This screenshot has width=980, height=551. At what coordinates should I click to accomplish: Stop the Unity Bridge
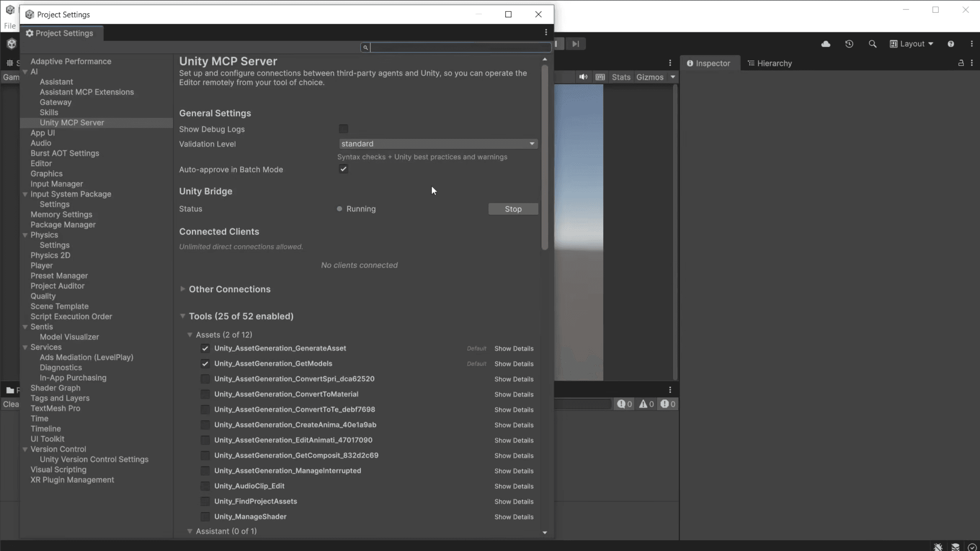point(513,209)
